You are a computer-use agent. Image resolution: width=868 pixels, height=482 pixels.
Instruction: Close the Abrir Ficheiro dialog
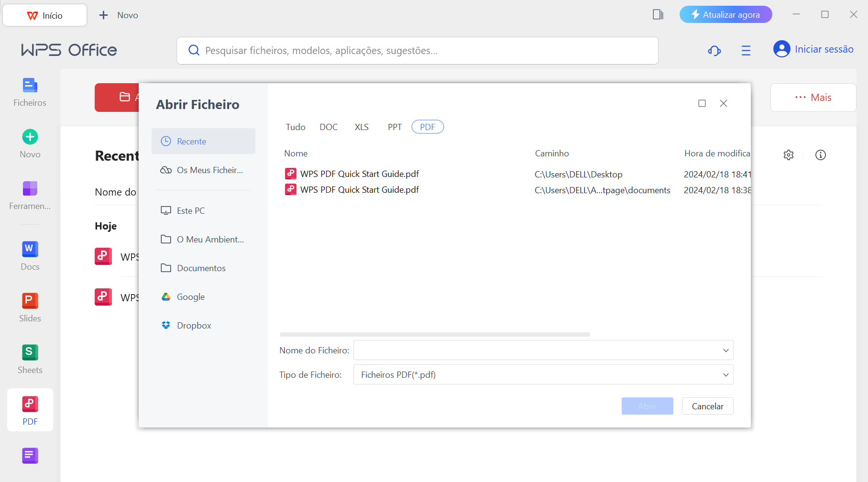pos(724,103)
